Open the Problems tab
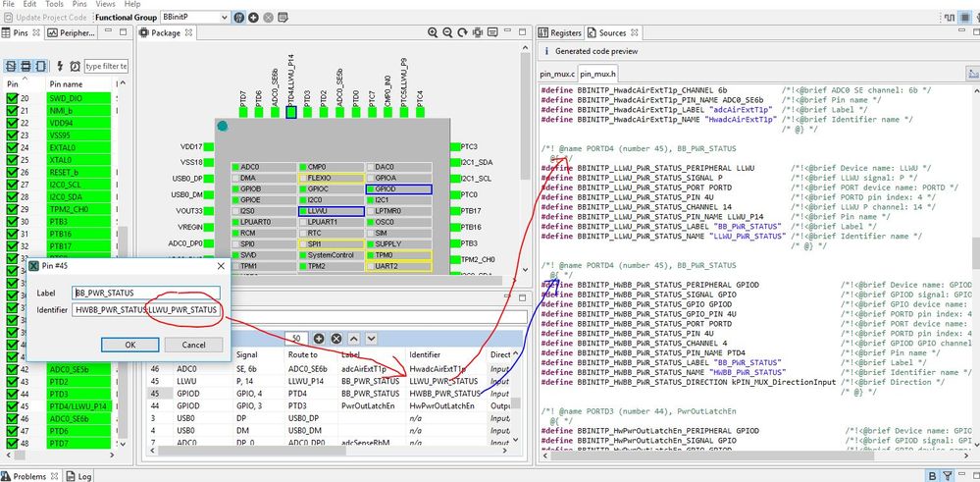980x482 pixels. 30,476
